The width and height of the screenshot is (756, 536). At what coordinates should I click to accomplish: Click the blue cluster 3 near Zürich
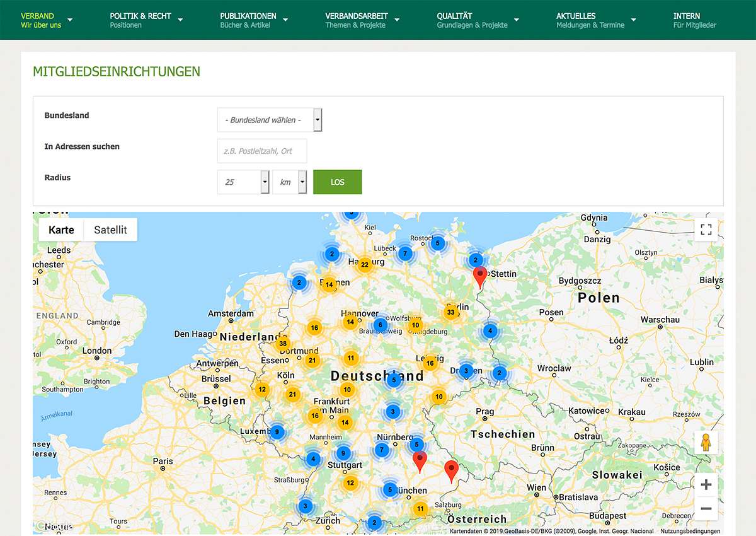tap(305, 506)
